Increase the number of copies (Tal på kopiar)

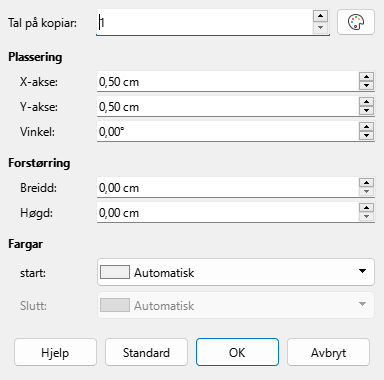click(320, 16)
